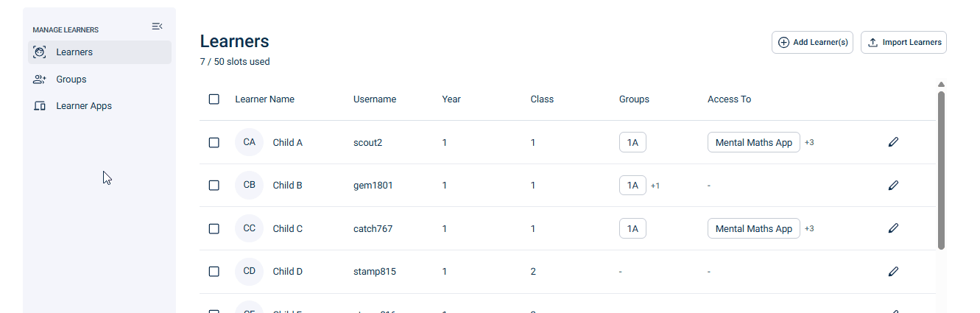Check the box for Child C
Screen dimensions: 980x313
(214, 229)
